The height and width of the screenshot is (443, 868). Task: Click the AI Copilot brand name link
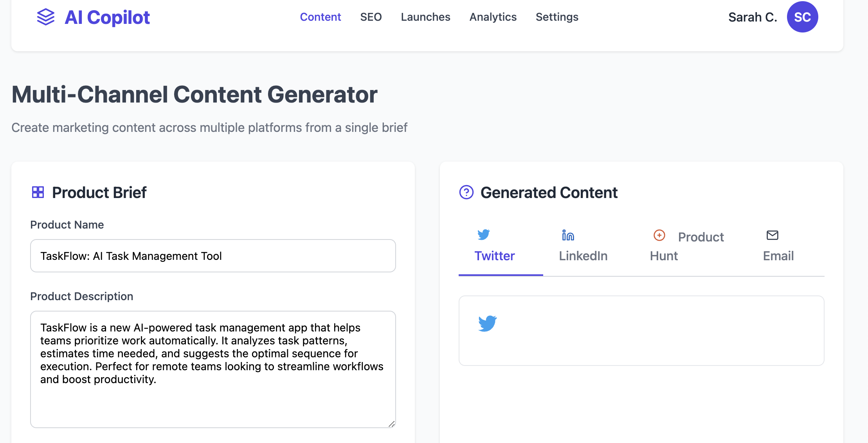pos(107,17)
